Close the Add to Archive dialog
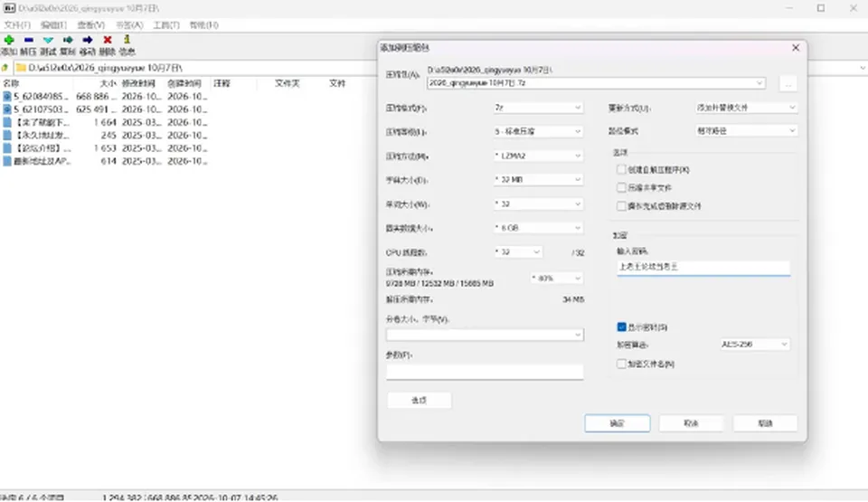 pos(796,48)
